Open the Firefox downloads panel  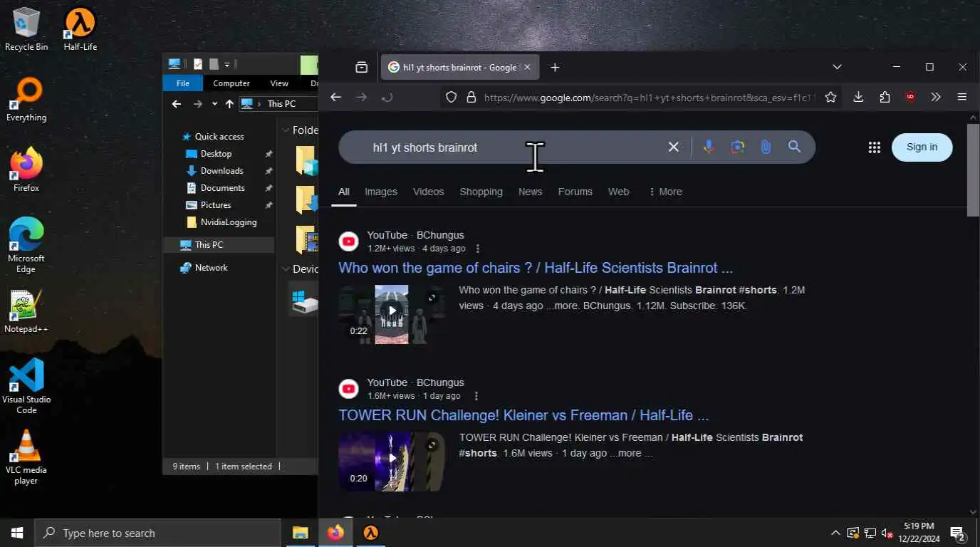click(858, 98)
